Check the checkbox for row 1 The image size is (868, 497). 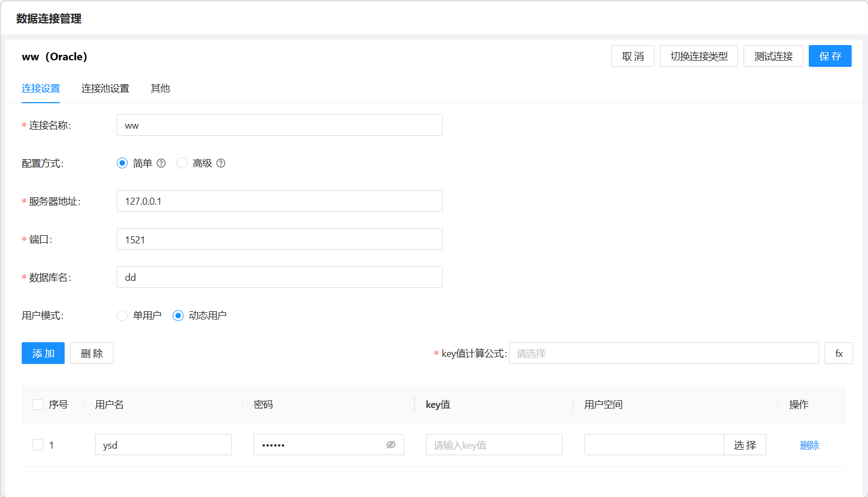point(38,445)
